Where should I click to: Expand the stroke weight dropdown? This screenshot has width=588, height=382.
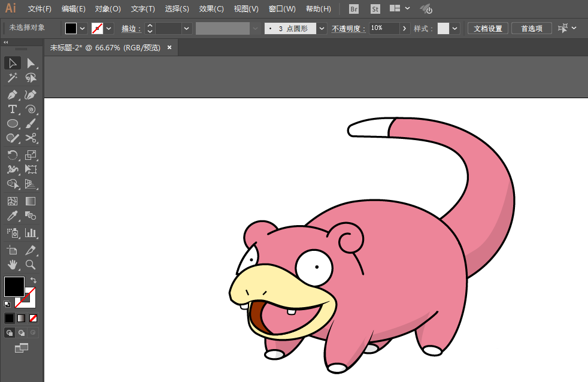(x=186, y=29)
